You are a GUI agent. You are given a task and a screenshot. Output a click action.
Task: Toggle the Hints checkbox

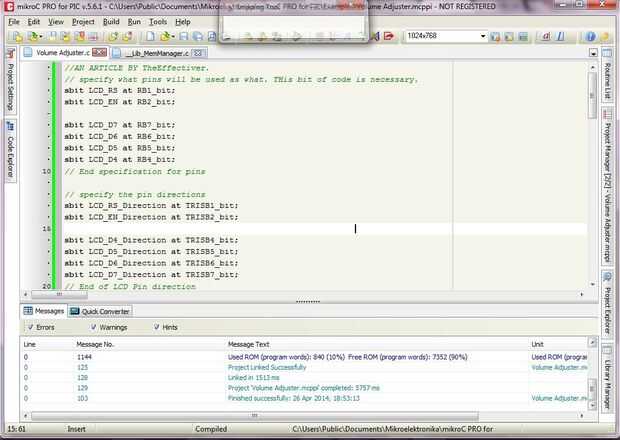[157, 327]
